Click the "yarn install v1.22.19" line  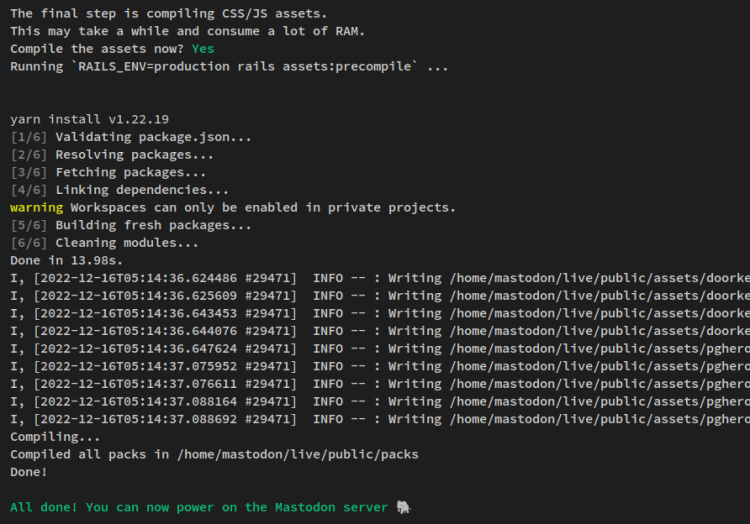89,119
